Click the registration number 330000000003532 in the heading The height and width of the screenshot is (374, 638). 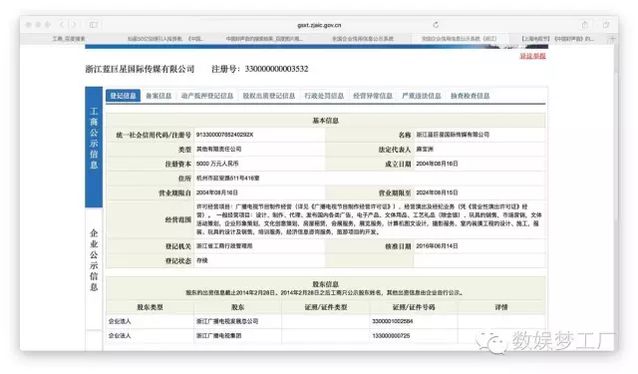[276, 69]
